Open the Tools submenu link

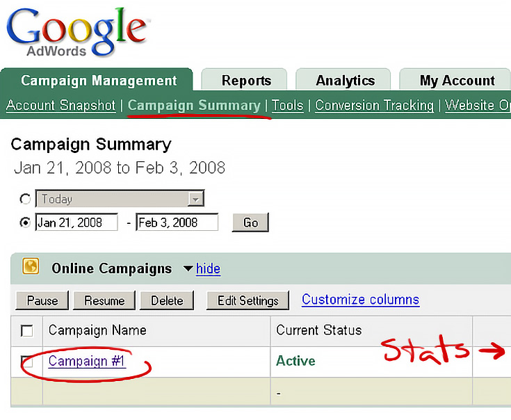(287, 106)
